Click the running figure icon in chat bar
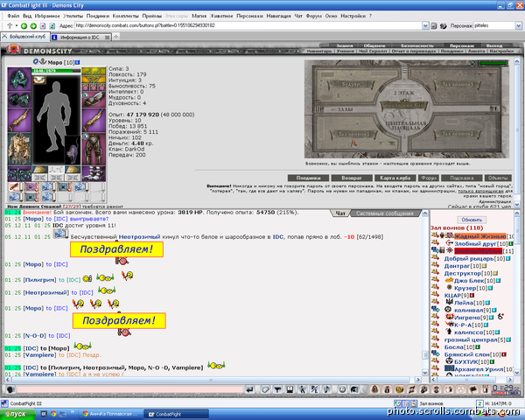The height and width of the screenshot is (420, 525). click(x=303, y=389)
